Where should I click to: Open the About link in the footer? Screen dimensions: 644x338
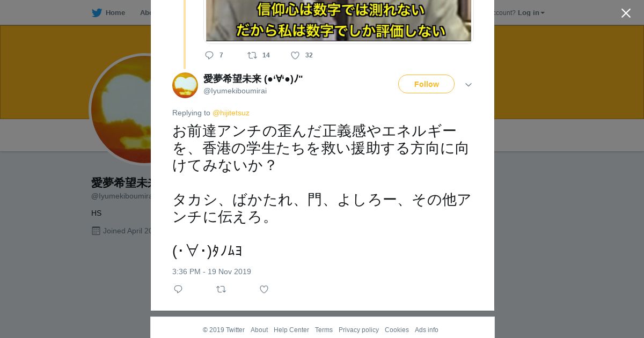point(259,330)
